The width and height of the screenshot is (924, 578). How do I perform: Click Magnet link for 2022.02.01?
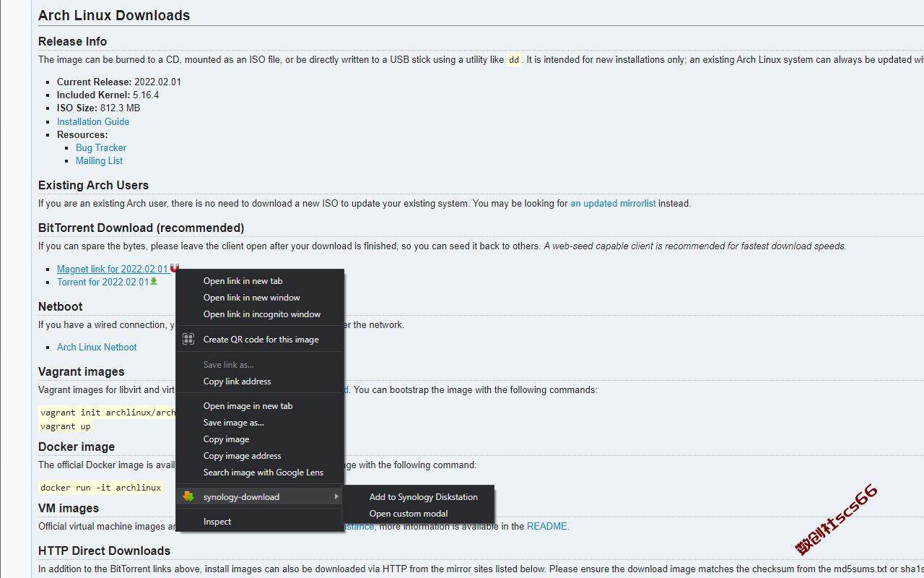coord(113,269)
